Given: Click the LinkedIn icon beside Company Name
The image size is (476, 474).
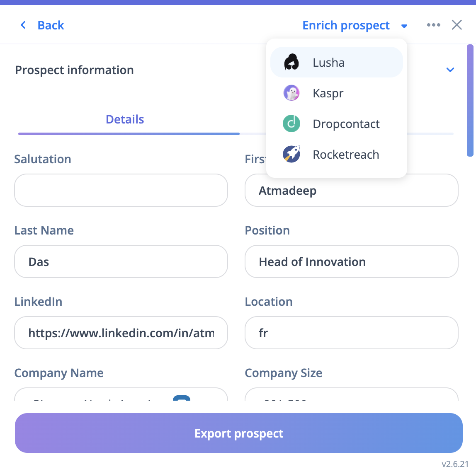Looking at the screenshot, I should pyautogui.click(x=181, y=399).
